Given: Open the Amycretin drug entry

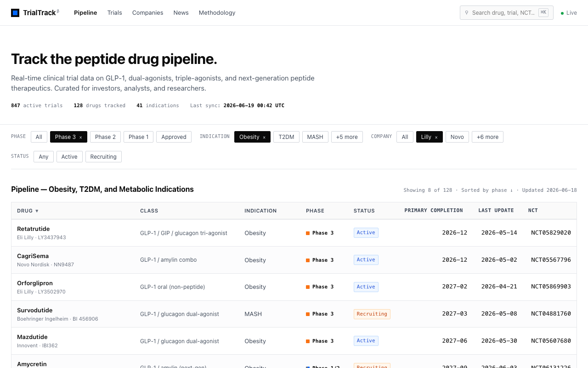Looking at the screenshot, I should [32, 364].
